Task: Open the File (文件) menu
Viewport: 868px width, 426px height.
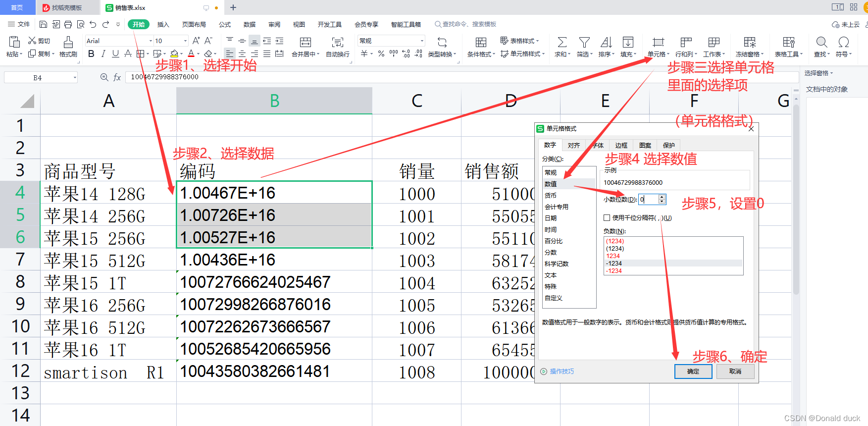Action: point(19,24)
